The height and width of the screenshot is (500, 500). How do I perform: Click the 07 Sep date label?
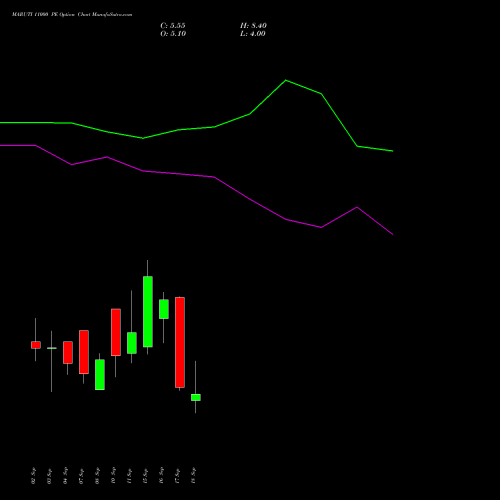point(81,476)
